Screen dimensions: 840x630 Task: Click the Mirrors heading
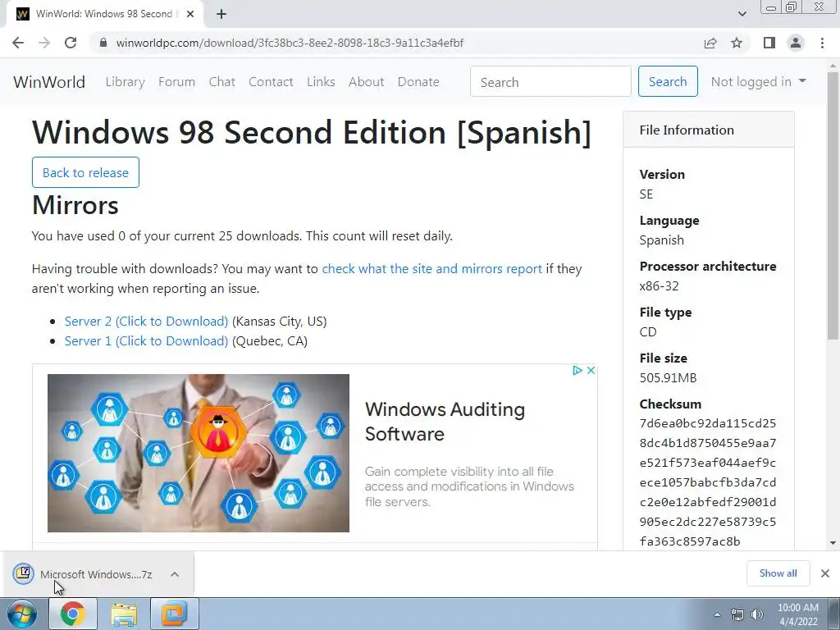tap(75, 205)
